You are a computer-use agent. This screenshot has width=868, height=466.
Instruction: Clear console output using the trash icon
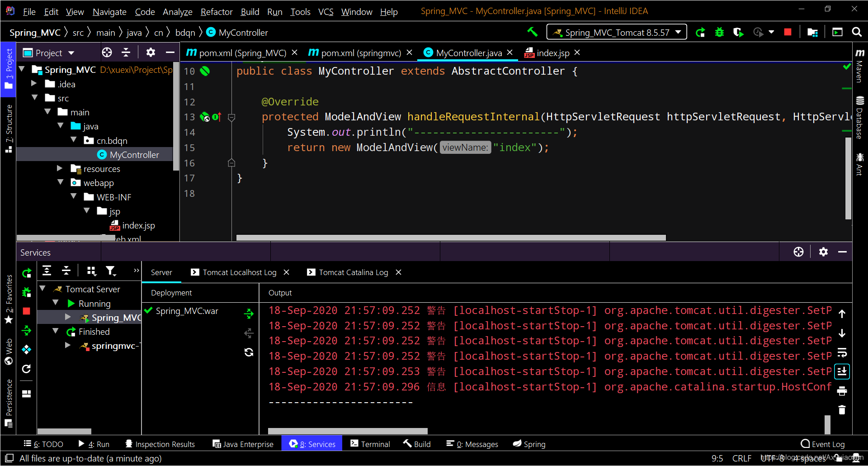coord(842,410)
